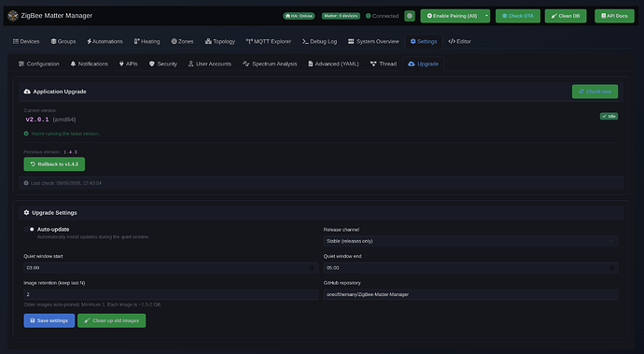Select the Zones tab
This screenshot has width=644, height=354.
coord(182,41)
